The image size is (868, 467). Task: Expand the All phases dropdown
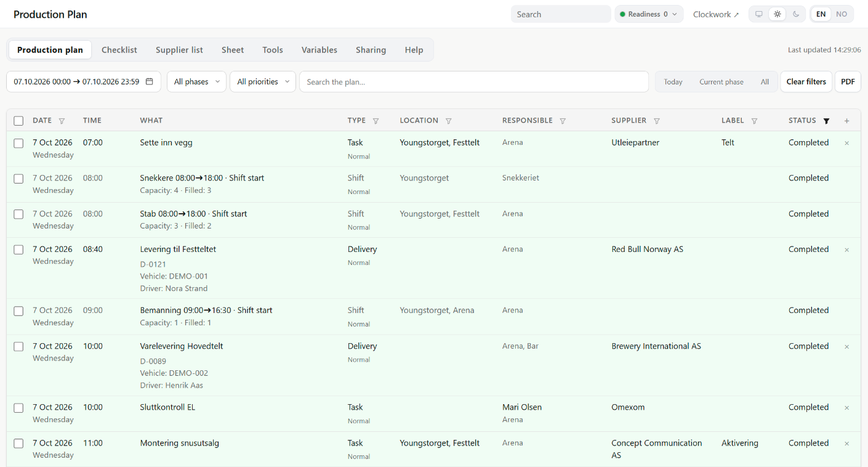tap(197, 81)
